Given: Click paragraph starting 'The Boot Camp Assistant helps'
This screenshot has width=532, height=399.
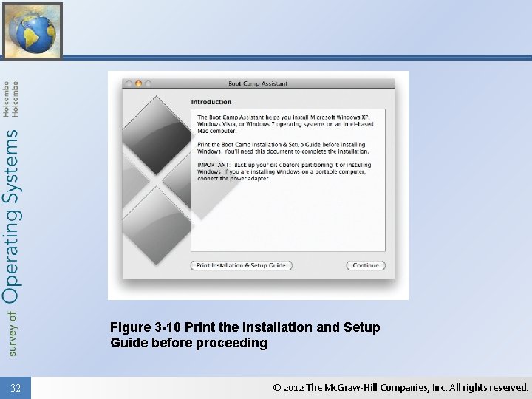Looking at the screenshot, I should (285, 124).
